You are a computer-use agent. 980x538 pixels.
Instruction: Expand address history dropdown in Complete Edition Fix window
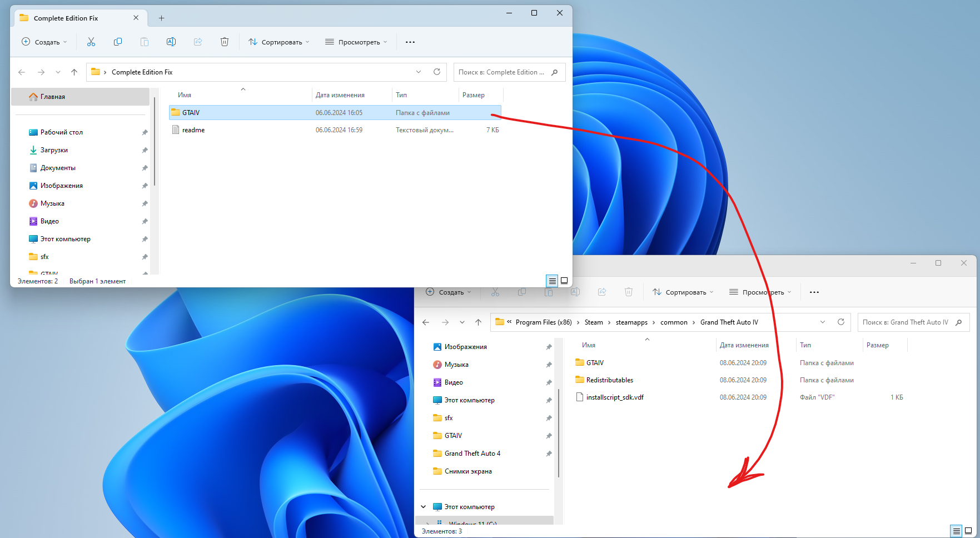(x=419, y=72)
